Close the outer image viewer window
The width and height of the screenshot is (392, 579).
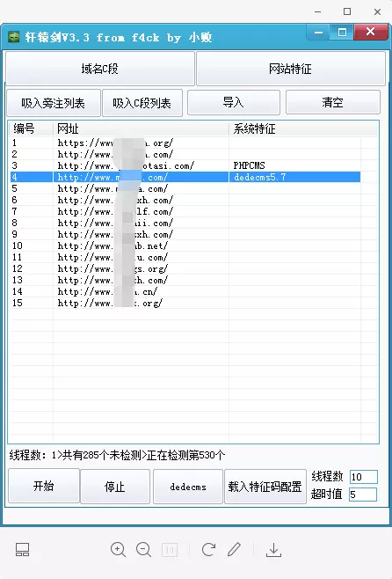377,11
